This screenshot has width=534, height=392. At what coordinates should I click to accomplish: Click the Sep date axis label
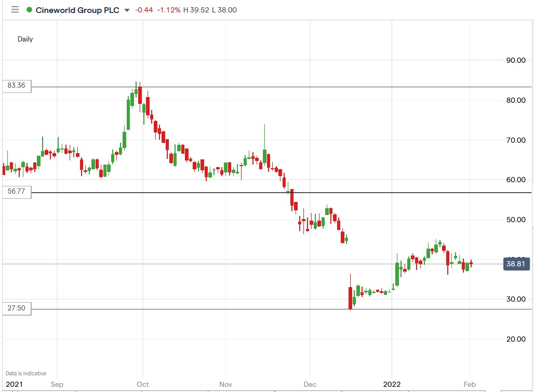(57, 384)
